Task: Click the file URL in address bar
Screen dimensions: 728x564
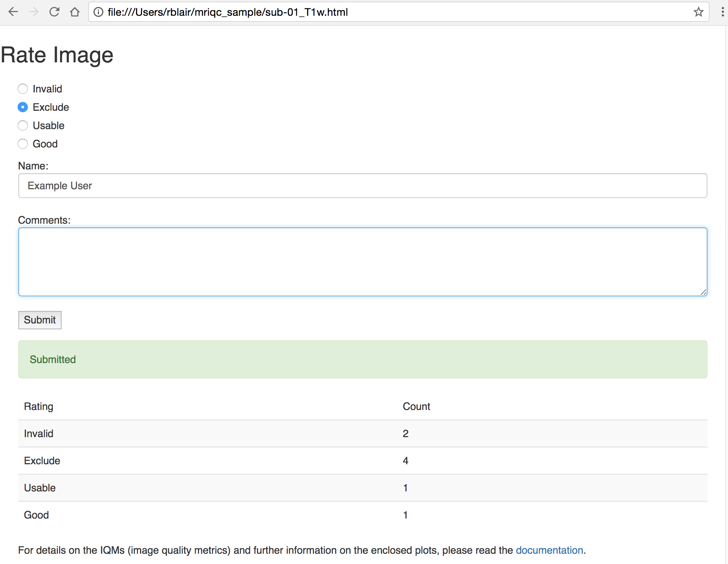Action: click(x=227, y=12)
